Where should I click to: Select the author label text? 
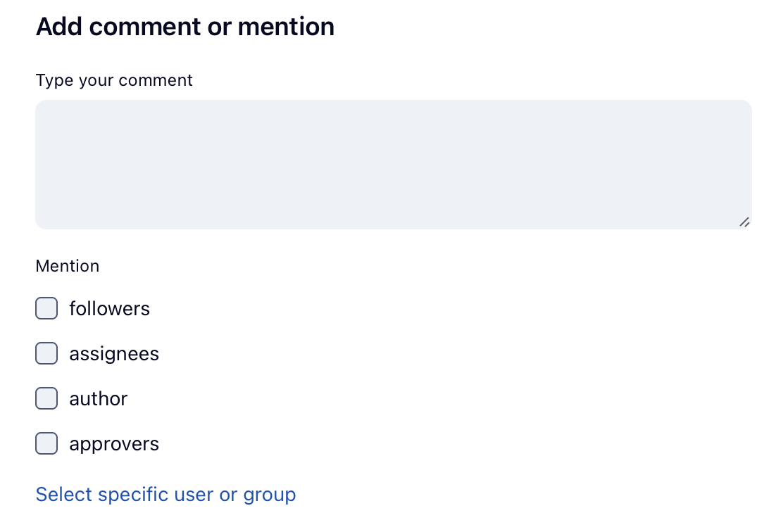(98, 398)
